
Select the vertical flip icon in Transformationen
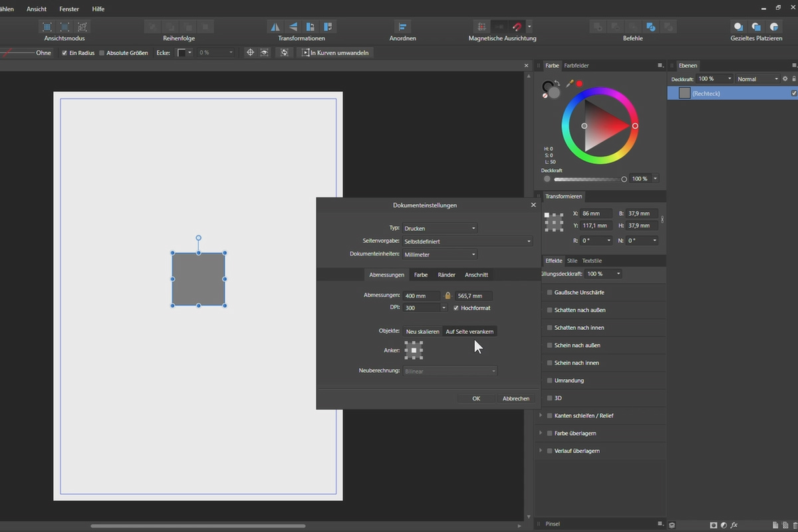[293, 26]
